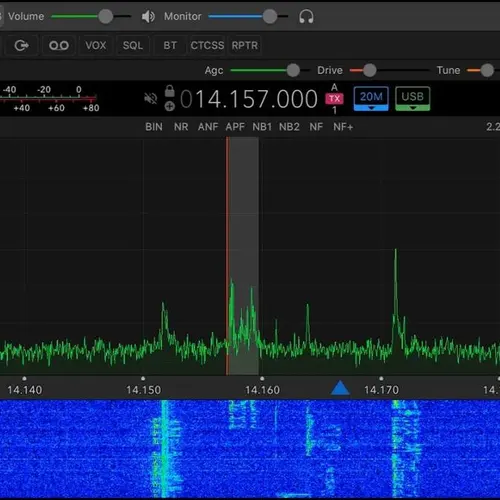This screenshot has height=500, width=500.
Task: Click the speaker icon beside Monitor
Action: [x=148, y=16]
